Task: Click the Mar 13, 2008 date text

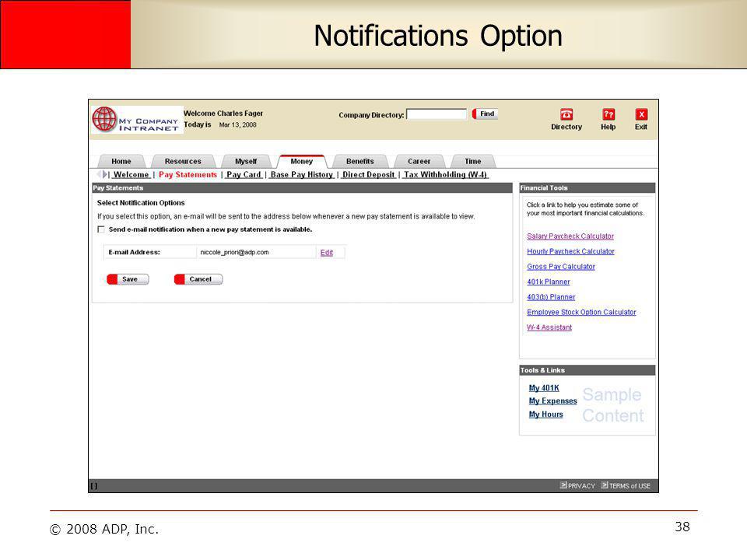Action: point(238,124)
